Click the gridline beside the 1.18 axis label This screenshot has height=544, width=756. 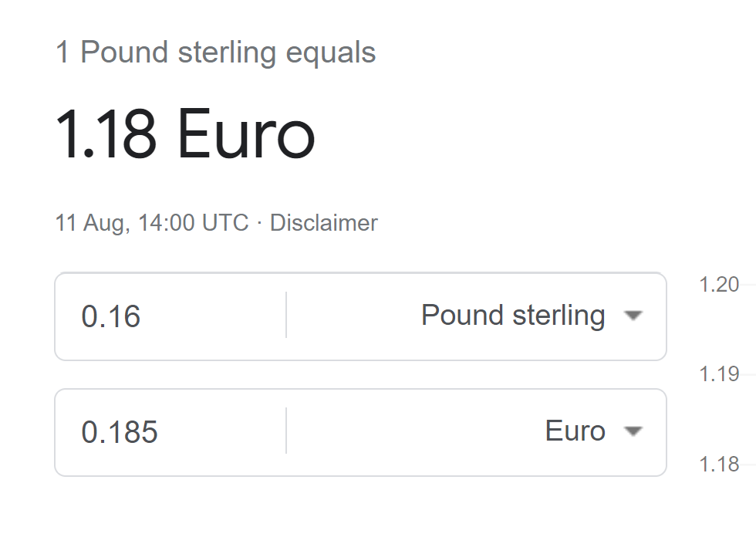point(750,464)
